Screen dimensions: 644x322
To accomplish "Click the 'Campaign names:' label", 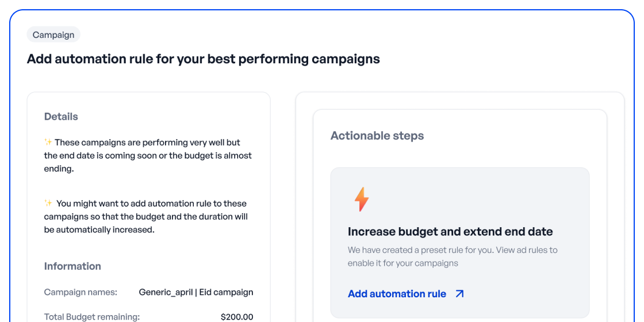I will (80, 292).
